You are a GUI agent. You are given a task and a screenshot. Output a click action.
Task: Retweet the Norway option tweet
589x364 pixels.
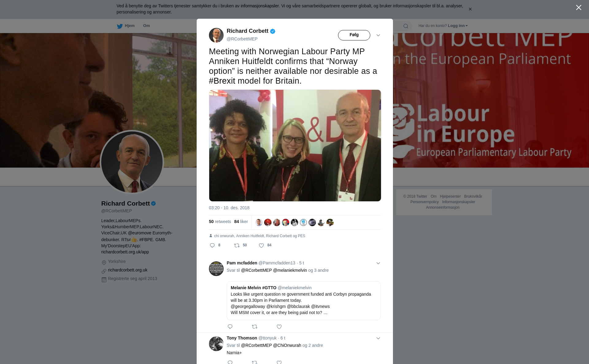(237, 245)
